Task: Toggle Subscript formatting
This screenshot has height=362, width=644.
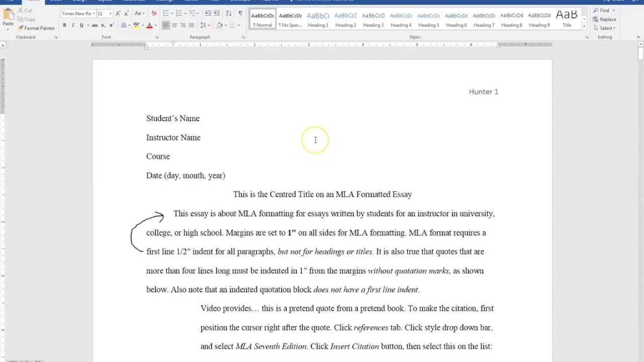Action: pos(103,25)
